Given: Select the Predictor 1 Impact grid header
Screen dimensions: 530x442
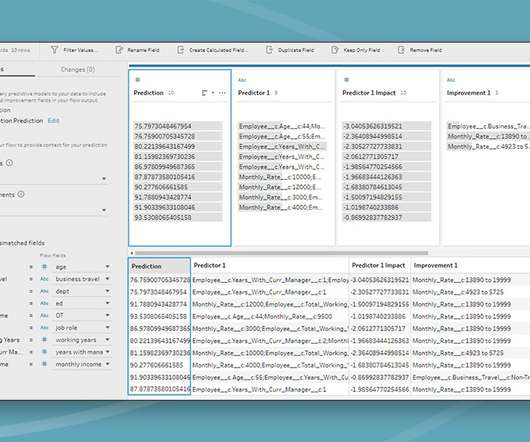Looking at the screenshot, I should click(380, 266).
